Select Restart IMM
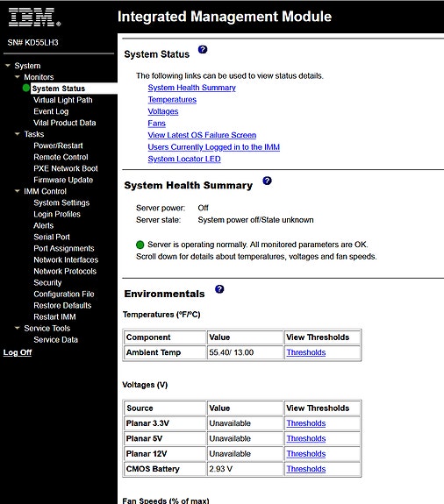Screen dimensions: 444x504 (x=54, y=317)
